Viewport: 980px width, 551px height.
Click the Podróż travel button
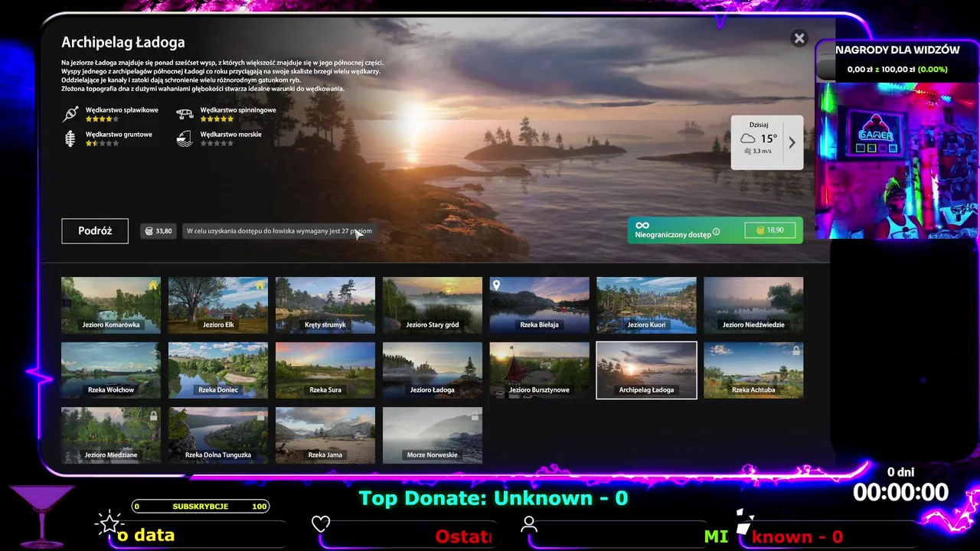click(95, 231)
